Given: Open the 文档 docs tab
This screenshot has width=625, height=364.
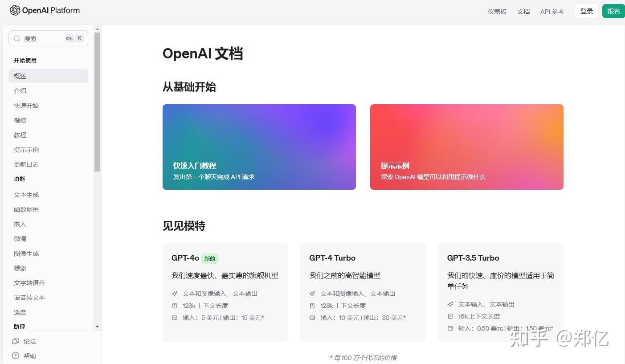Looking at the screenshot, I should tap(523, 12).
